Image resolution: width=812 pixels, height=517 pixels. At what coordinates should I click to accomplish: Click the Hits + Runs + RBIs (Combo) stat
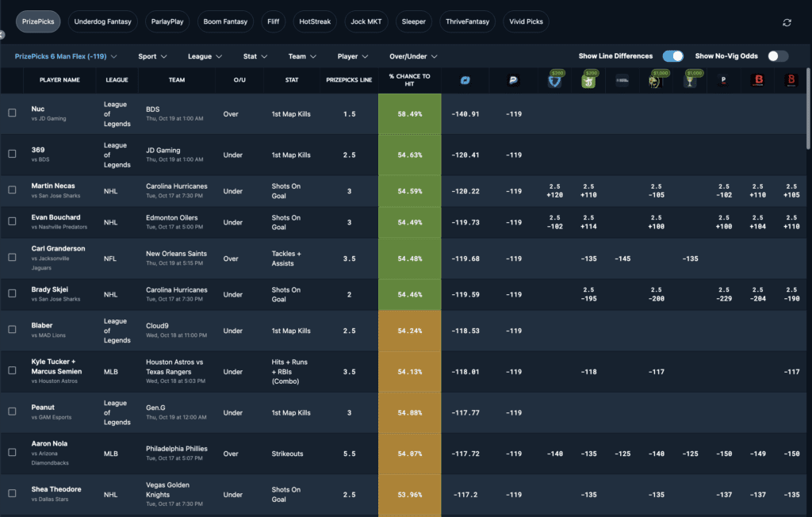(289, 371)
